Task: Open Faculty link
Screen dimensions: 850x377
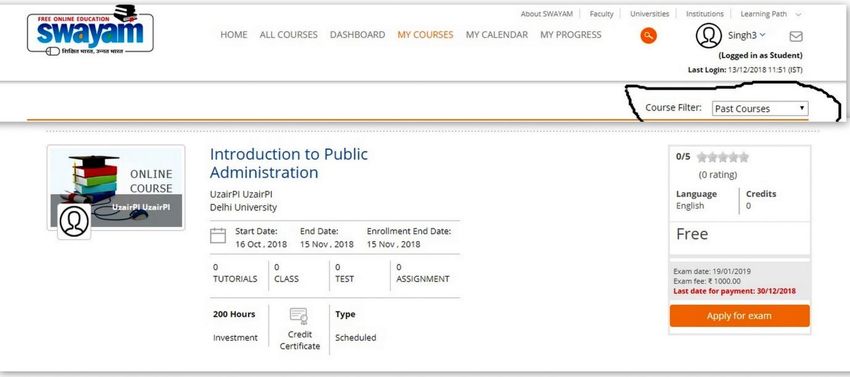Action: [601, 14]
